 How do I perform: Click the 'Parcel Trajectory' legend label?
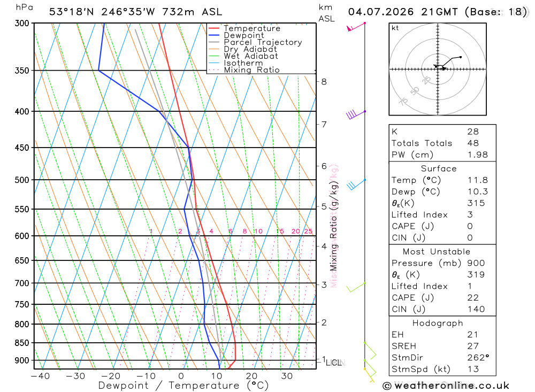[263, 42]
